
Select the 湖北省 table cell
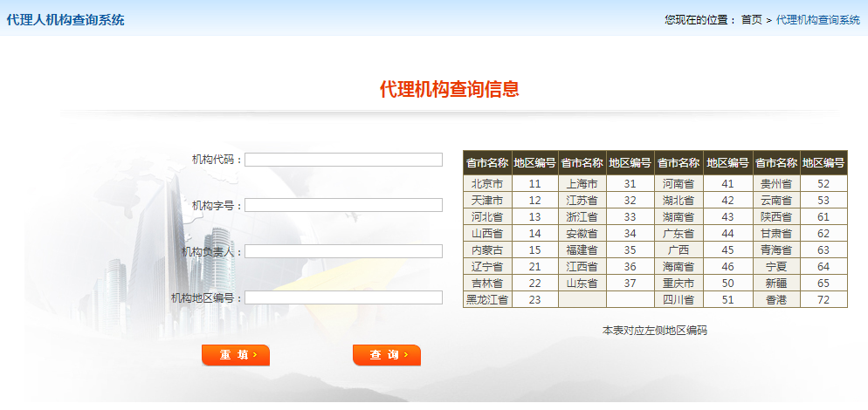679,201
